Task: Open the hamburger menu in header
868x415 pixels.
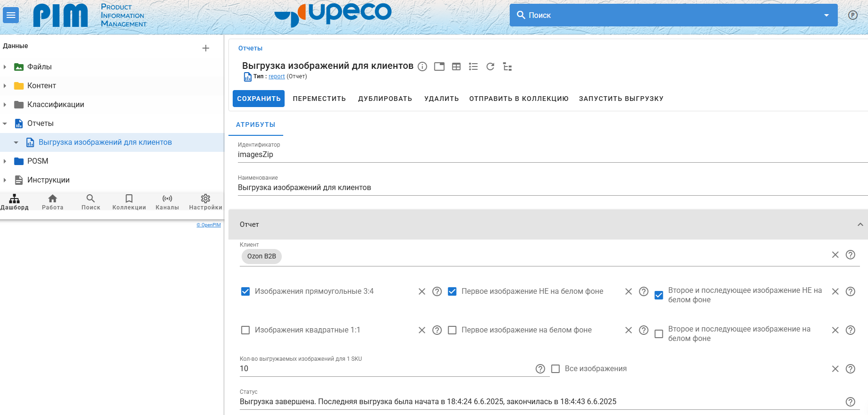Action: coord(11,15)
